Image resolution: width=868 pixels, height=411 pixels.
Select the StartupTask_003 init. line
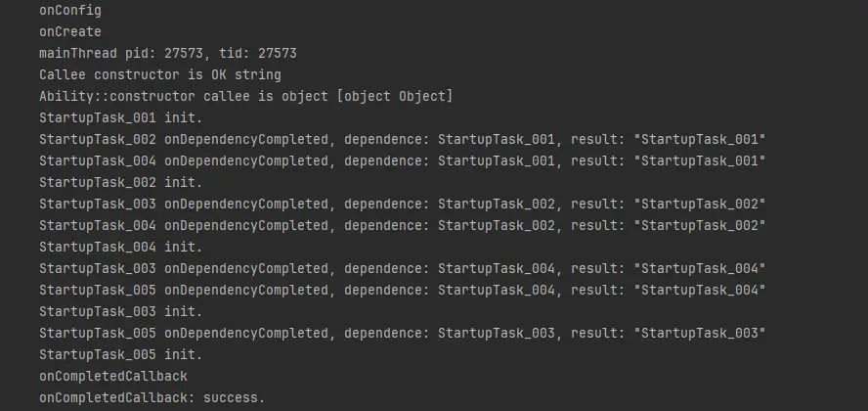(x=121, y=311)
